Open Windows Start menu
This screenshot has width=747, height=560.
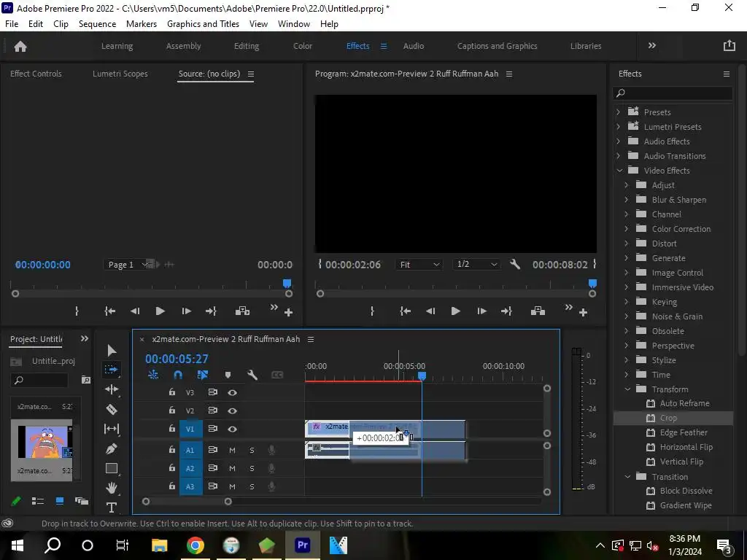point(18,545)
